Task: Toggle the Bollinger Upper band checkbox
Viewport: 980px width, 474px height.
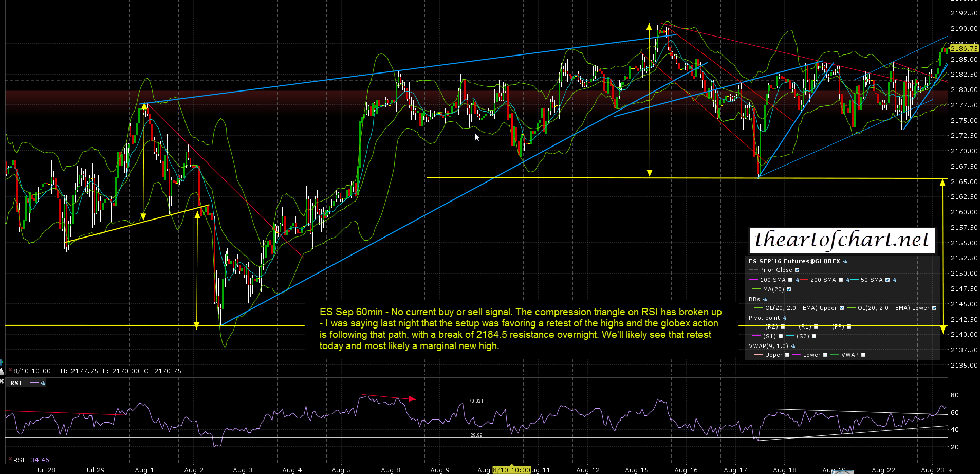Action: pos(841,308)
